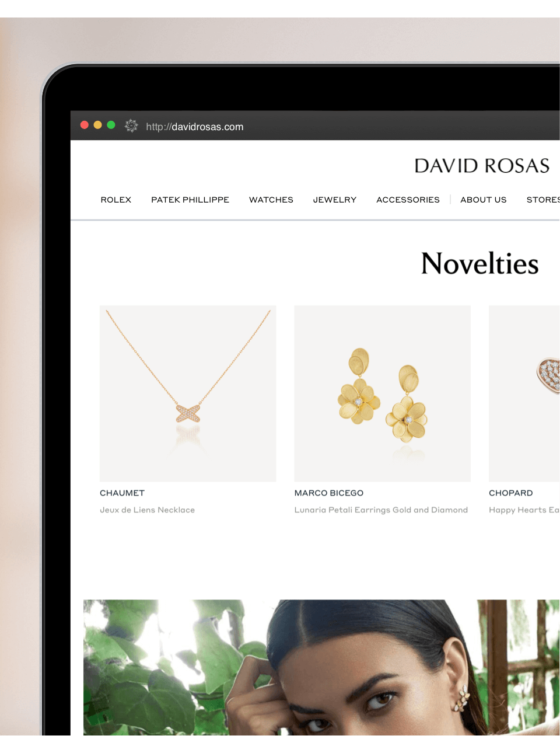Screen dimensions: 560x753
Task: Click the Jeux de Liens Necklace title
Action: pos(148,510)
